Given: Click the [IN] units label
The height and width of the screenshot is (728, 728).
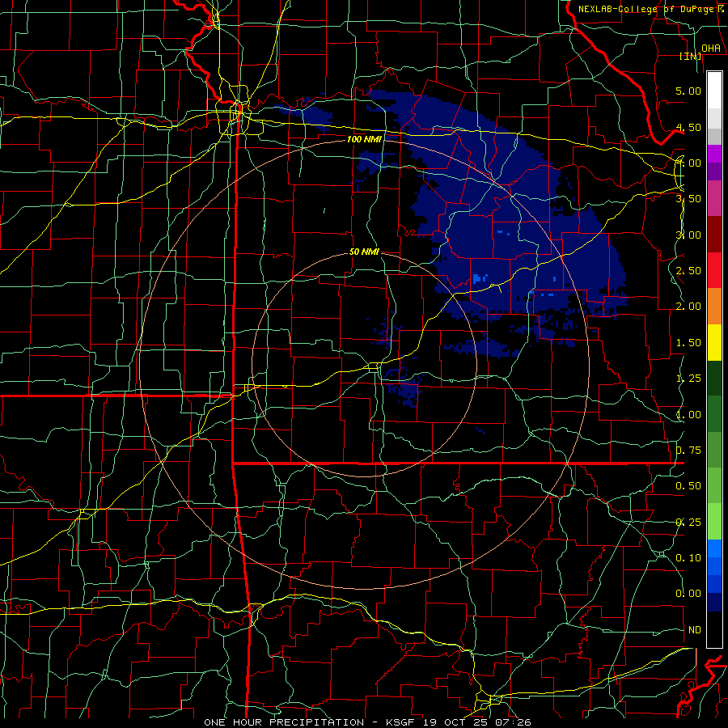Looking at the screenshot, I should [x=691, y=56].
